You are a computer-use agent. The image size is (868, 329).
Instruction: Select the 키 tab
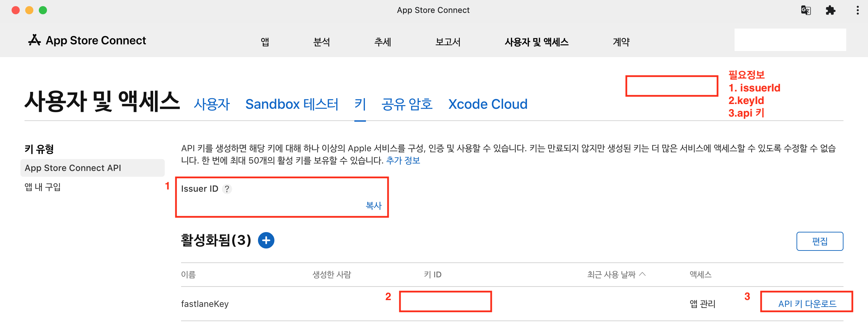360,104
